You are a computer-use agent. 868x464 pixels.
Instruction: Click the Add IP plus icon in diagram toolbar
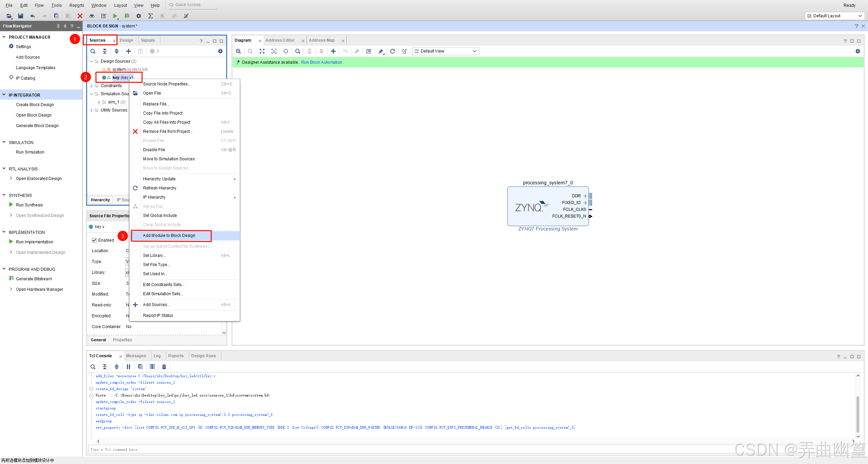(x=333, y=51)
